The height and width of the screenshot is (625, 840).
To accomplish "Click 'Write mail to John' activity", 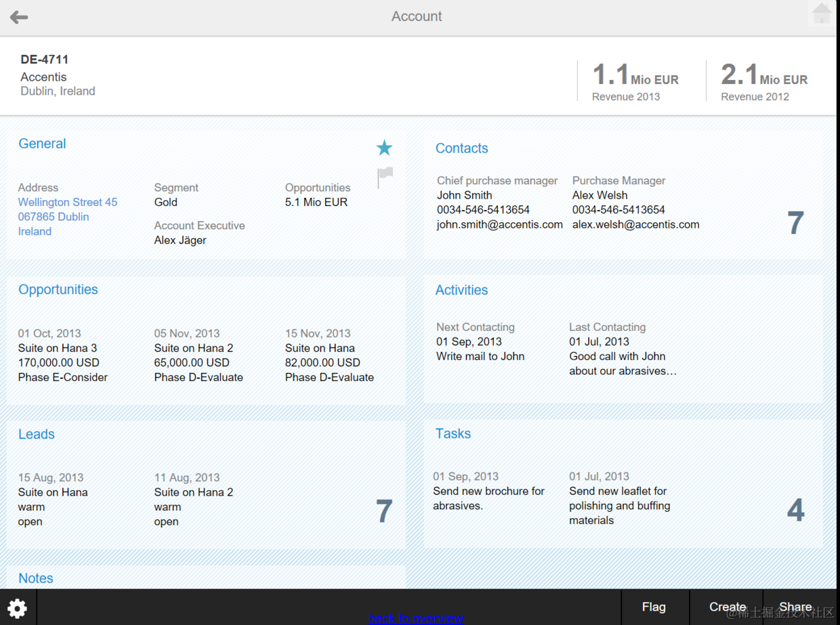I will pyautogui.click(x=480, y=356).
